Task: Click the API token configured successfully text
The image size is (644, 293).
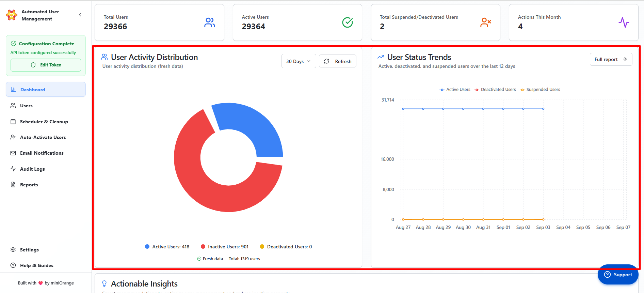Action: point(43,53)
